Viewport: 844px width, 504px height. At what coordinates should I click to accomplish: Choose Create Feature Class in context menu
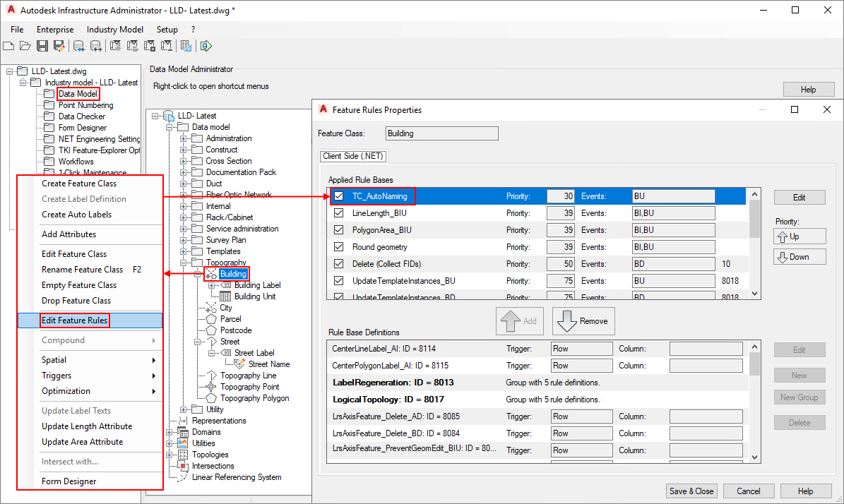[90, 184]
